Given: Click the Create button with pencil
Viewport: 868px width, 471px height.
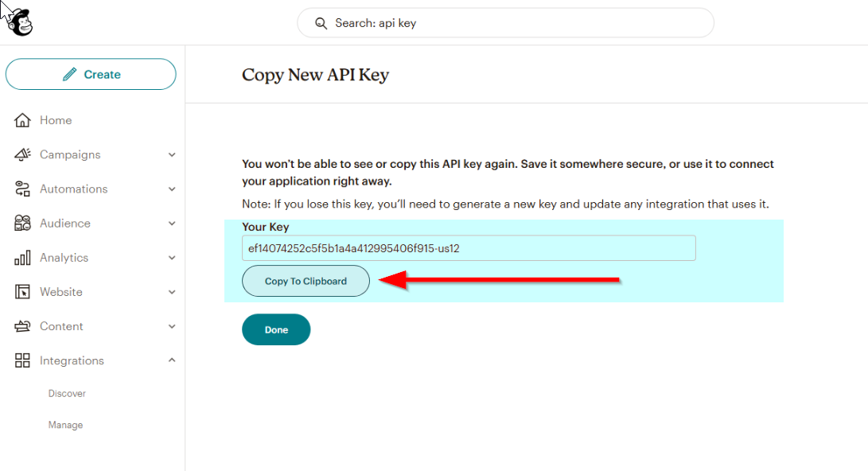Looking at the screenshot, I should pos(91,74).
